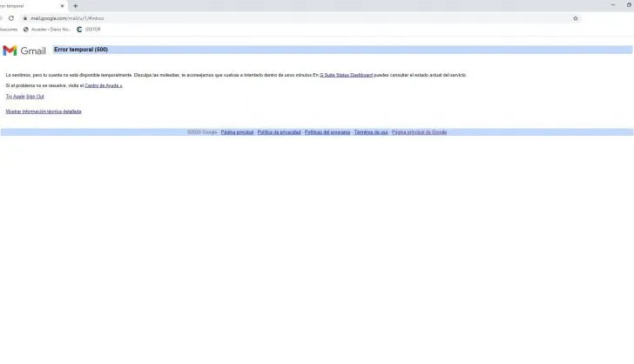
Task: Restore the browser window size
Action: pos(629,5)
